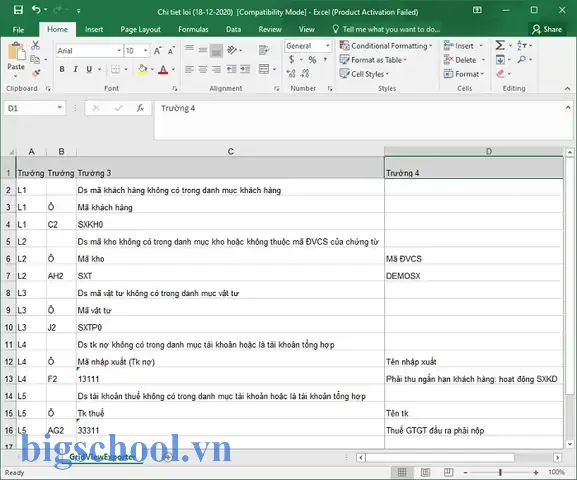The width and height of the screenshot is (577, 480).
Task: Click the Percent Style icon
Action: (312, 60)
